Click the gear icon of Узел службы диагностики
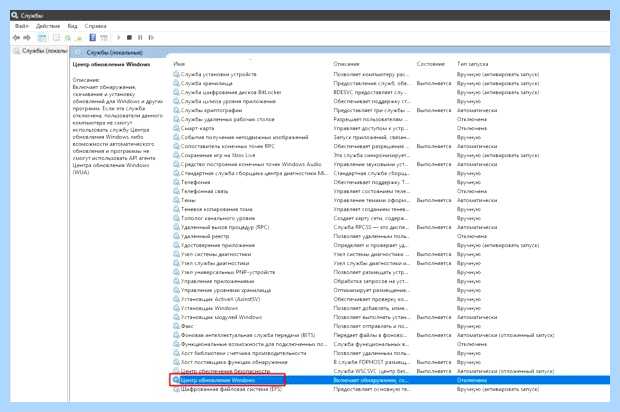This screenshot has width=620, height=412. tap(176, 263)
